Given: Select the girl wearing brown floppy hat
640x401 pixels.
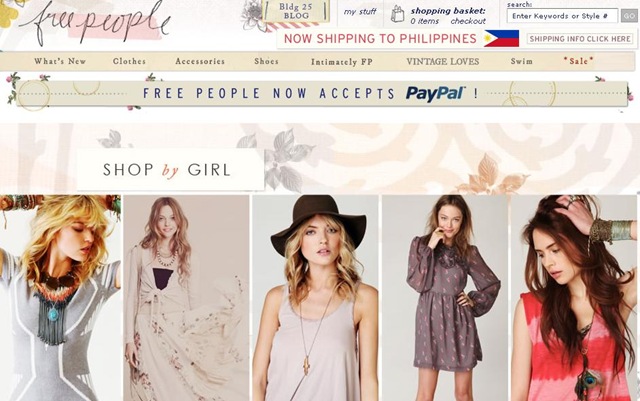Looking at the screenshot, I should tap(315, 298).
